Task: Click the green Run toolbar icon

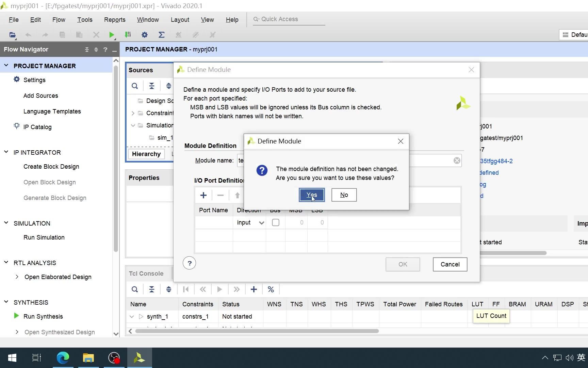Action: (x=112, y=35)
